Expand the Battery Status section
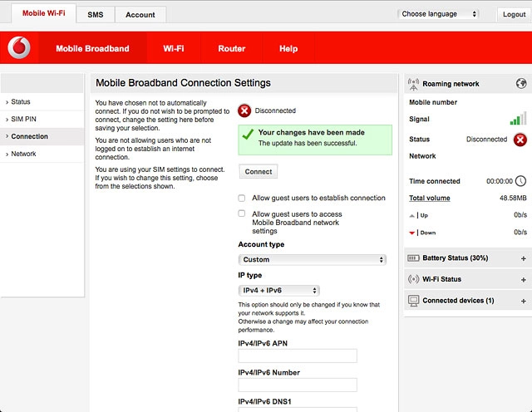 pos(523,258)
